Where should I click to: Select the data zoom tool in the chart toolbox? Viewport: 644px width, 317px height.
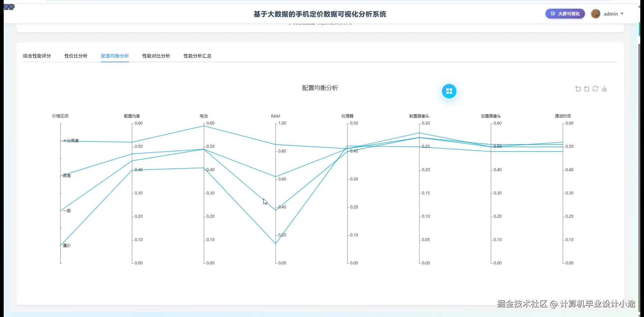pyautogui.click(x=578, y=89)
